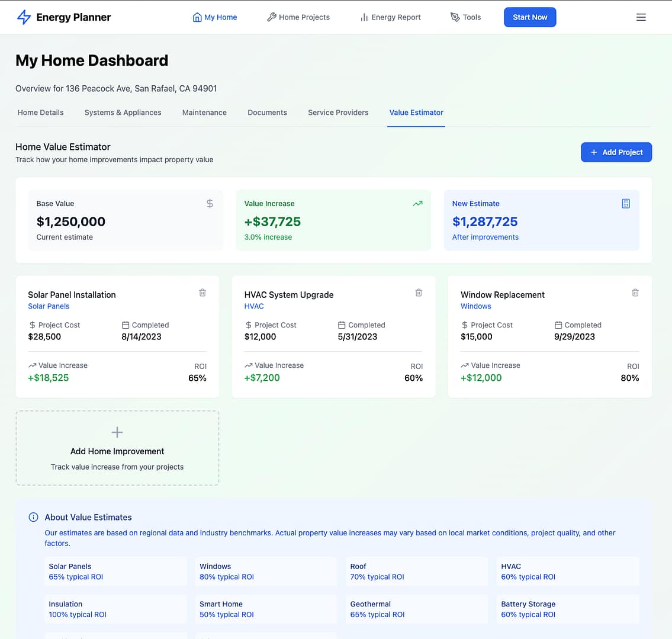The image size is (672, 639).
Task: Click the Add Project button
Action: [616, 152]
